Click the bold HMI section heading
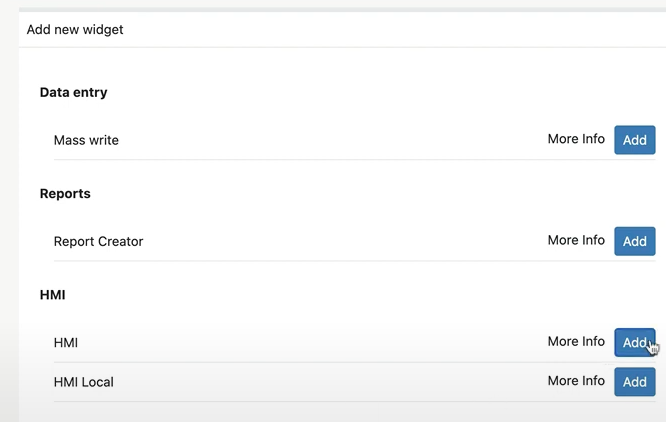The width and height of the screenshot is (666, 422). click(53, 295)
